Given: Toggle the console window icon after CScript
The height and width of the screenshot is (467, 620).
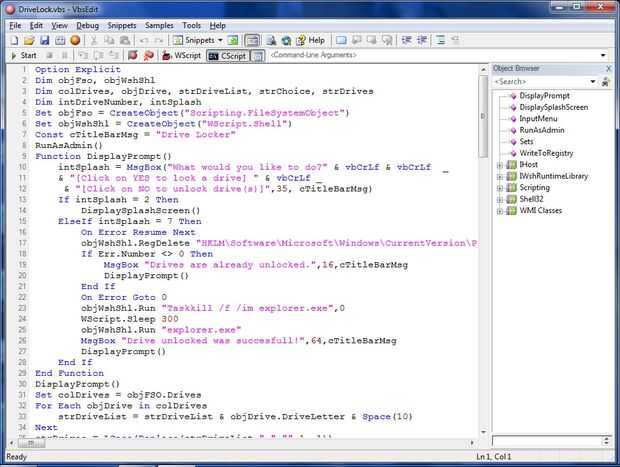Looking at the screenshot, I should coord(258,55).
